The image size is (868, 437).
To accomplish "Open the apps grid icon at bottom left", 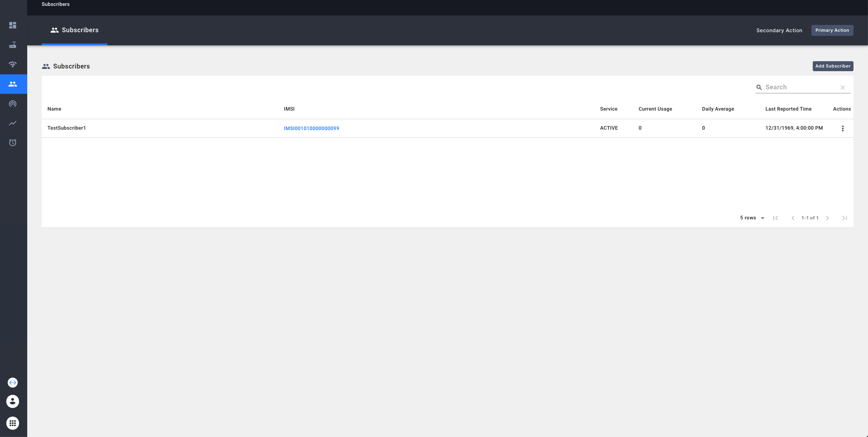I will point(13,423).
